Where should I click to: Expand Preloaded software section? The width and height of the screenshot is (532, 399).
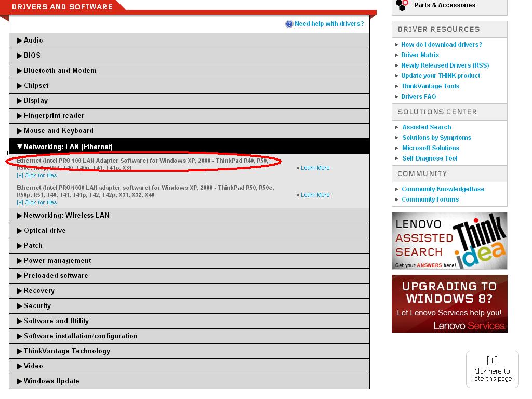click(189, 276)
